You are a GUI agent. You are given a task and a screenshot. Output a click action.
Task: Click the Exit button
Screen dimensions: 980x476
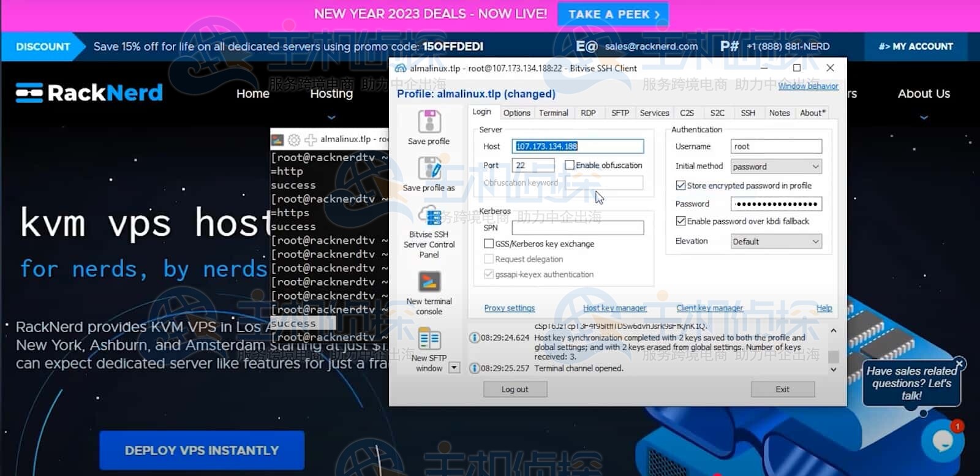[783, 389]
